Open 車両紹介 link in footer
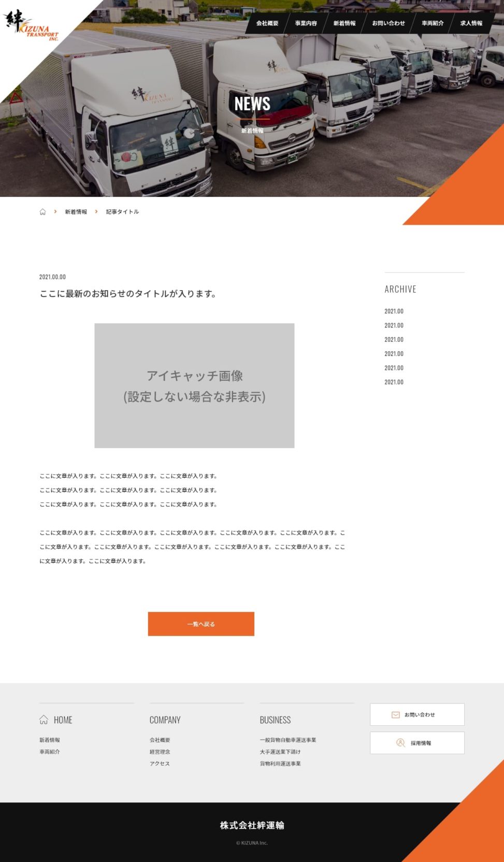Screen dimensions: 504x862 50,752
